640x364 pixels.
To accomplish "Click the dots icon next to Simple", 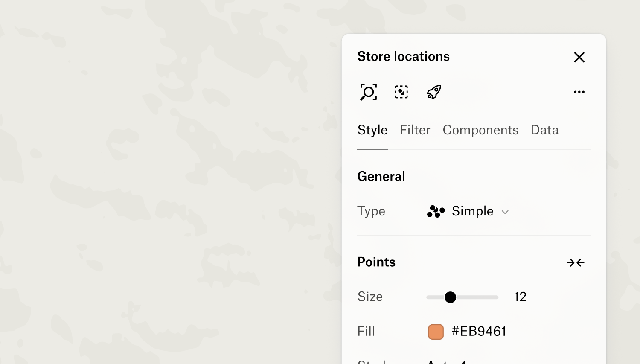I will click(x=436, y=212).
